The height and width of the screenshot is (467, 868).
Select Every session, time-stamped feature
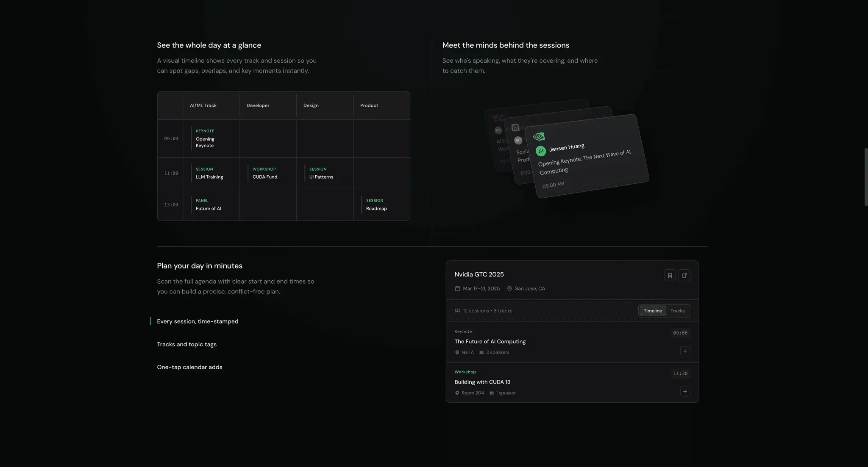pyautogui.click(x=198, y=321)
